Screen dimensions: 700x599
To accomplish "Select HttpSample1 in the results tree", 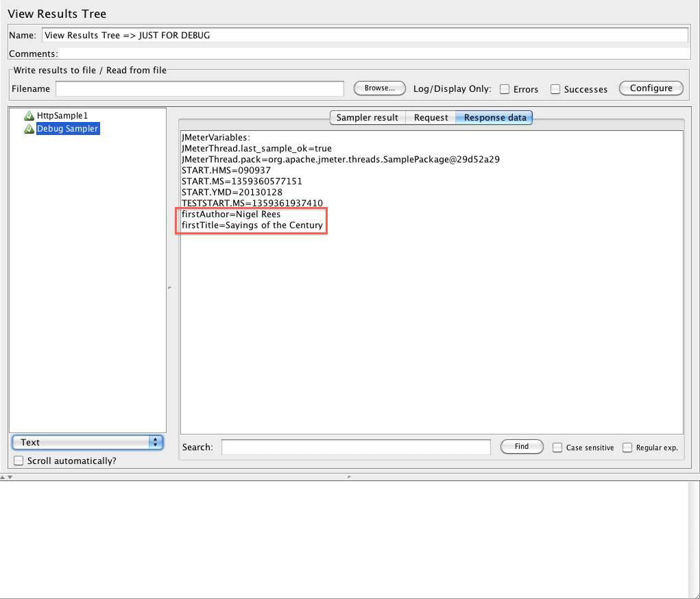I will coord(62,115).
